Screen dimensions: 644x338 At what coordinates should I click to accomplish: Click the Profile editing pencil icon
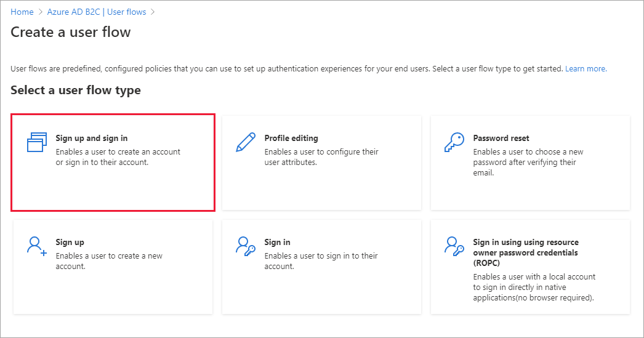point(246,142)
